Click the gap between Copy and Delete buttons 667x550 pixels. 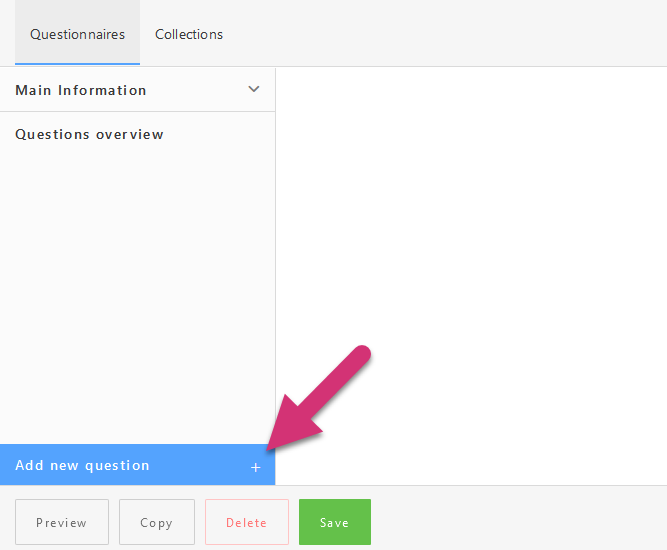coord(200,522)
